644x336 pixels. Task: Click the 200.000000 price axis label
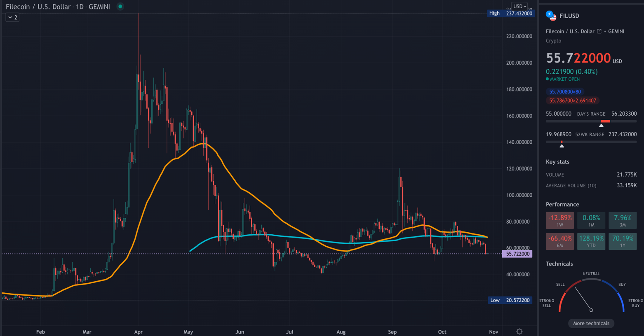[x=519, y=63]
